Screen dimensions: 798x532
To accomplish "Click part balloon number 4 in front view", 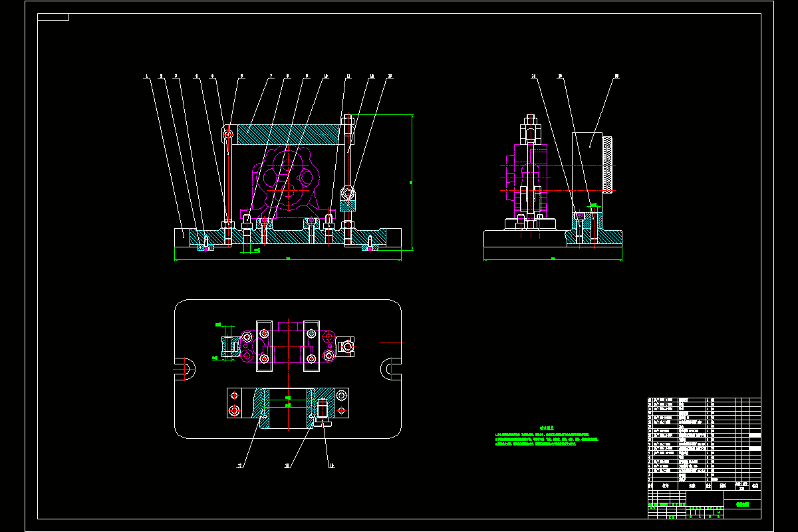I will click(x=196, y=76).
